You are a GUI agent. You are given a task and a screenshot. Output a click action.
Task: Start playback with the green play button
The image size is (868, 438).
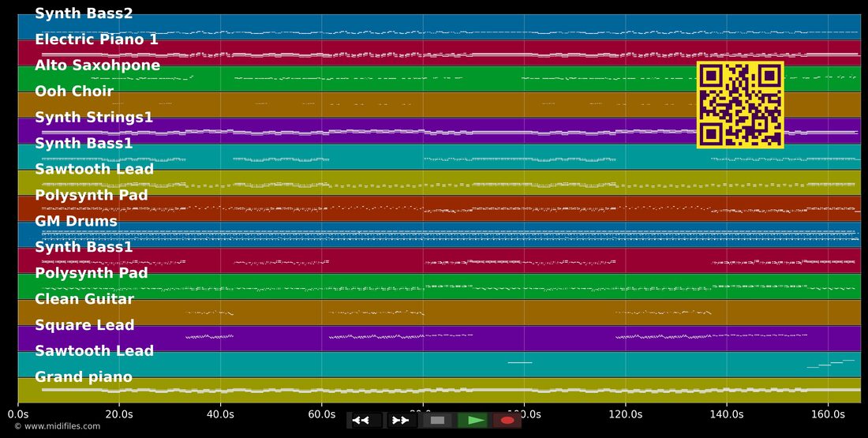point(472,421)
